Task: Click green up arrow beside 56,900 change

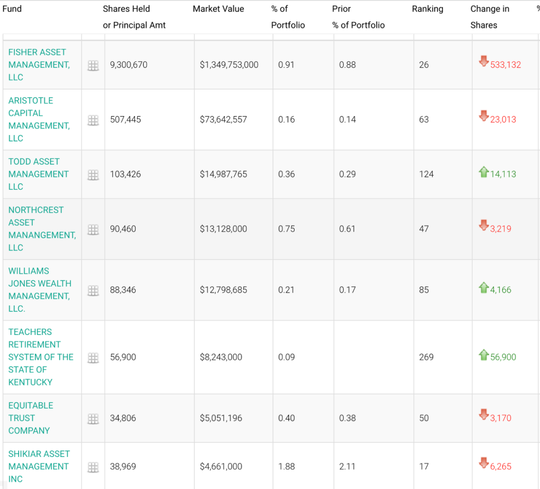Action: pyautogui.click(x=484, y=354)
